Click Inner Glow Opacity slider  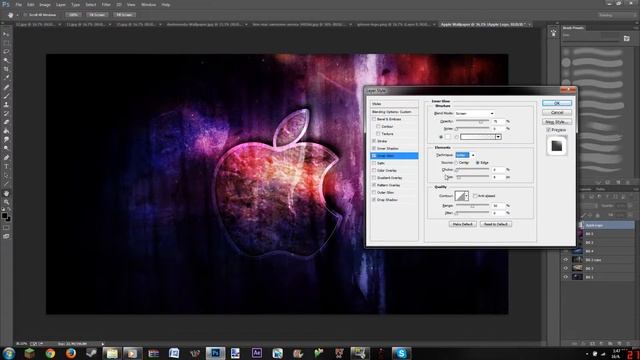tap(473, 121)
